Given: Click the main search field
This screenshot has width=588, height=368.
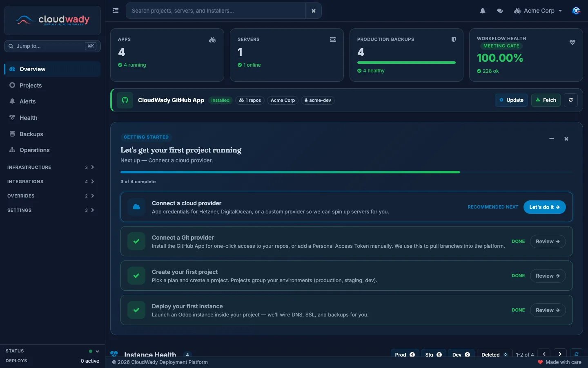Looking at the screenshot, I should pyautogui.click(x=216, y=11).
